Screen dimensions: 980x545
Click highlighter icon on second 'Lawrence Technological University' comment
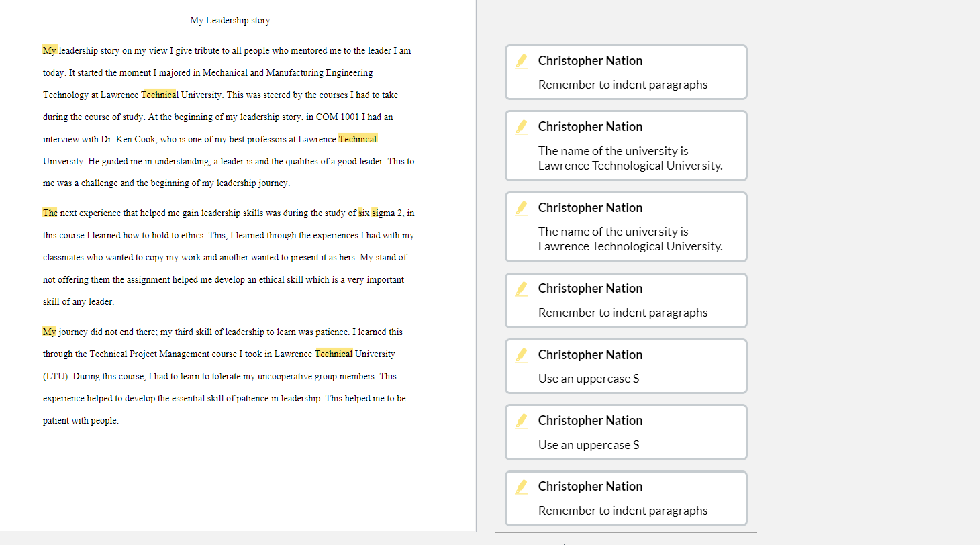(522, 208)
